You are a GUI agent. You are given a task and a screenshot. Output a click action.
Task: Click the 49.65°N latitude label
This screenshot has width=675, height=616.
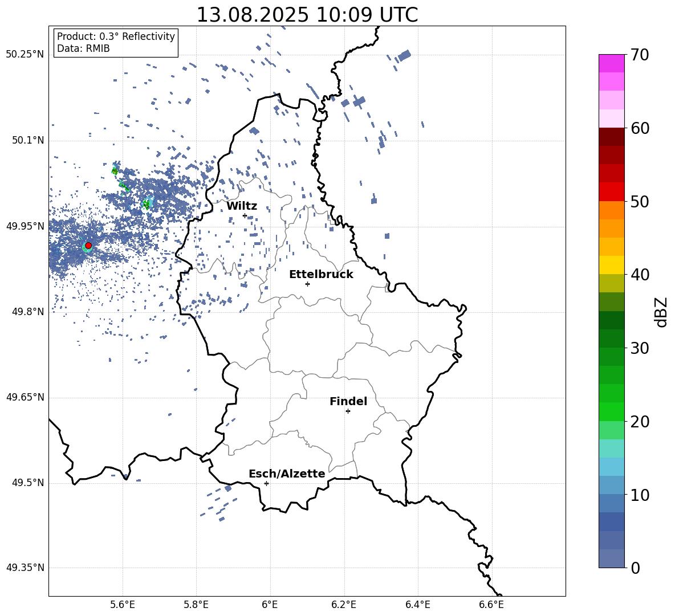25,397
